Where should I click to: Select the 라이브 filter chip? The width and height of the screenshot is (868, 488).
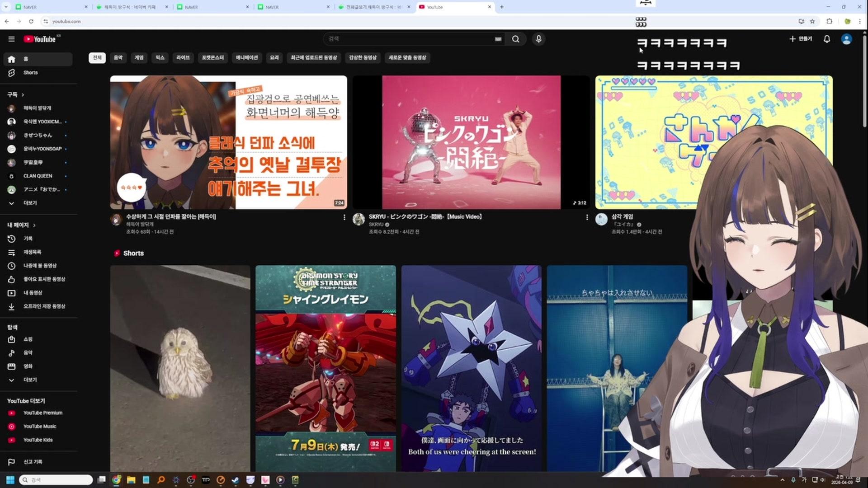click(183, 57)
